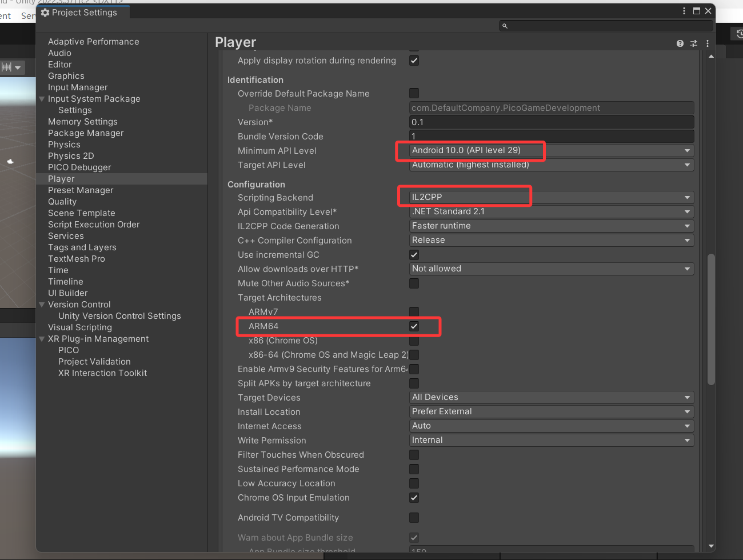Open the Internet Access dropdown
743x560 pixels.
(x=552, y=426)
